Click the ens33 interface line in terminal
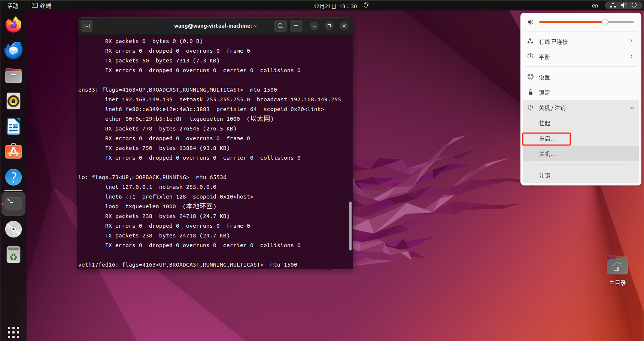644x341 pixels. (x=177, y=90)
